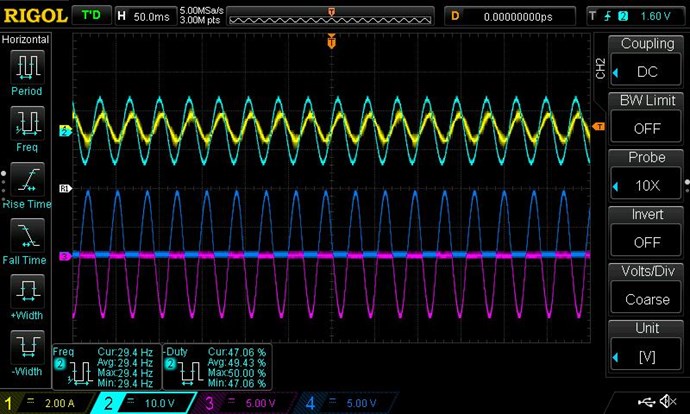This screenshot has width=690, height=414.
Task: Choose the Fall Time measurement icon
Action: [x=27, y=240]
